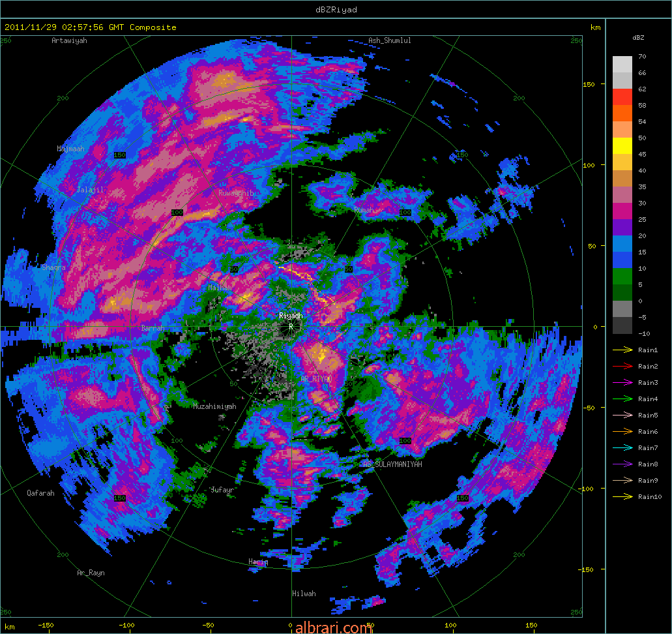
Task: Click the Barrah label
Action: coord(153,328)
